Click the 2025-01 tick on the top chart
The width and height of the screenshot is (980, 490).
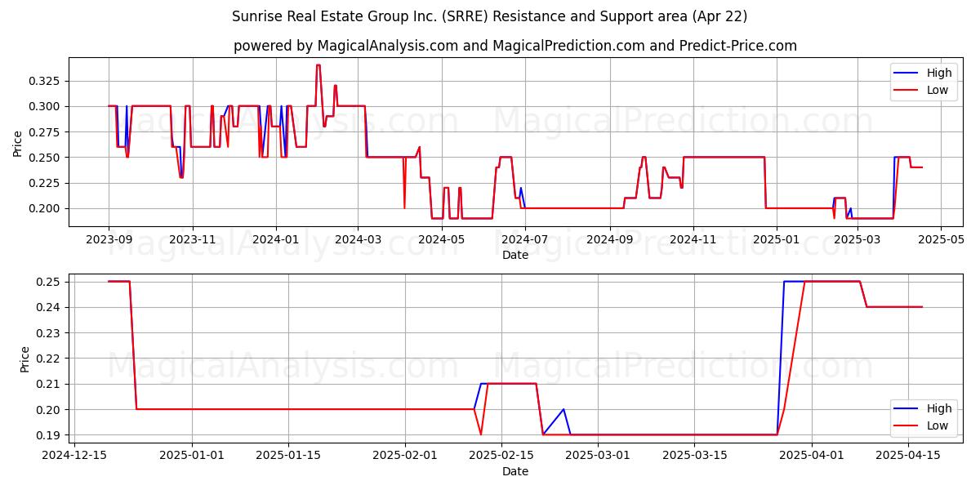[x=776, y=240]
